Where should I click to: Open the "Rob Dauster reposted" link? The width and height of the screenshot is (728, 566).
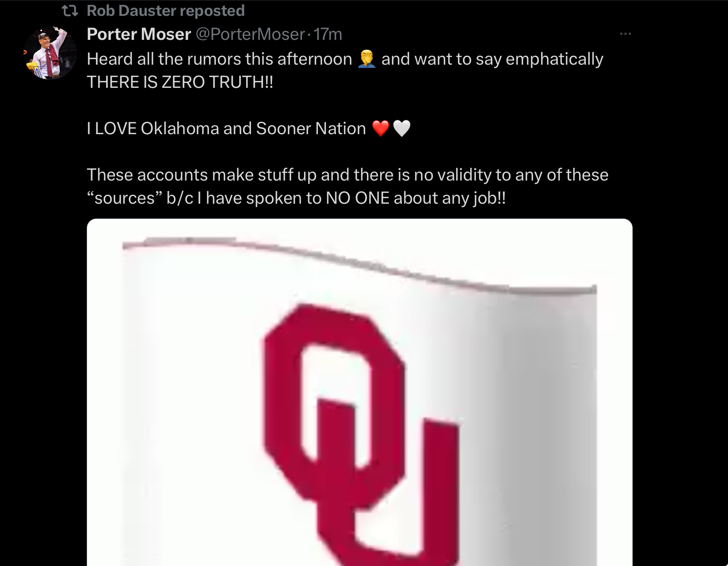165,11
